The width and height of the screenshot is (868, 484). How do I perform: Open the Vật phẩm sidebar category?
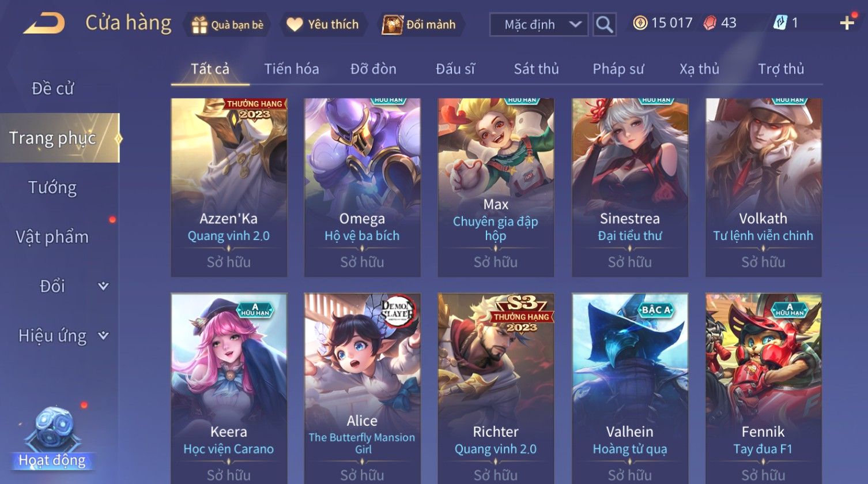[52, 237]
